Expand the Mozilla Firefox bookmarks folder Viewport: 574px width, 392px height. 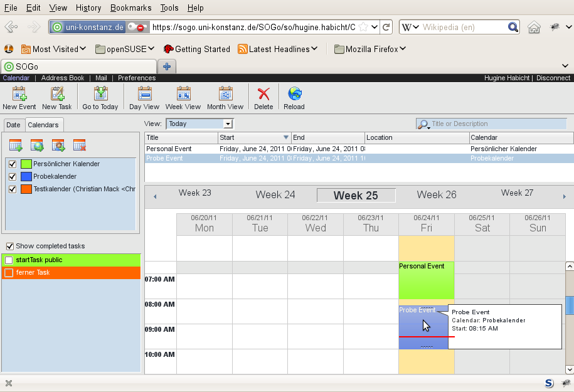(x=370, y=49)
